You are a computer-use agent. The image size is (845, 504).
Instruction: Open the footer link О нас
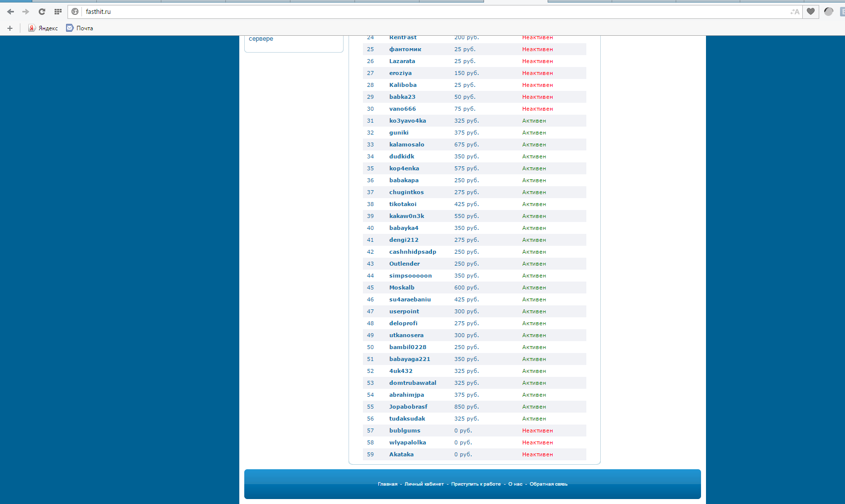tap(515, 484)
